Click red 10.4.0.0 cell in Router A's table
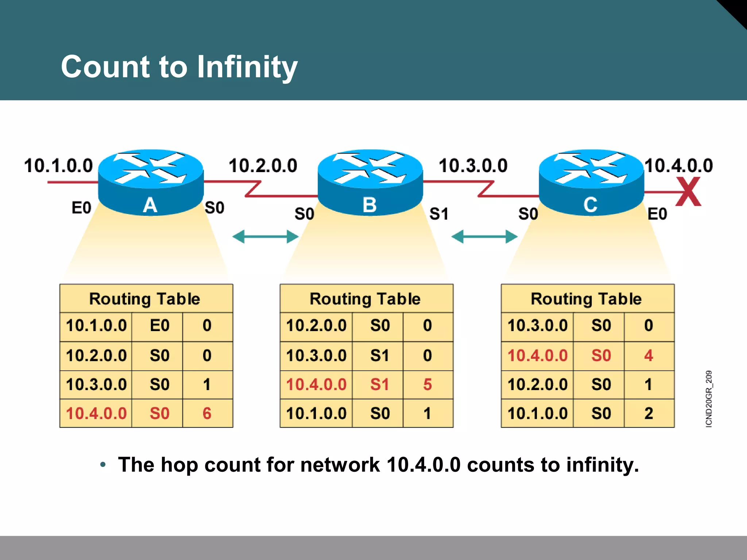This screenshot has height=560, width=747. tap(96, 413)
